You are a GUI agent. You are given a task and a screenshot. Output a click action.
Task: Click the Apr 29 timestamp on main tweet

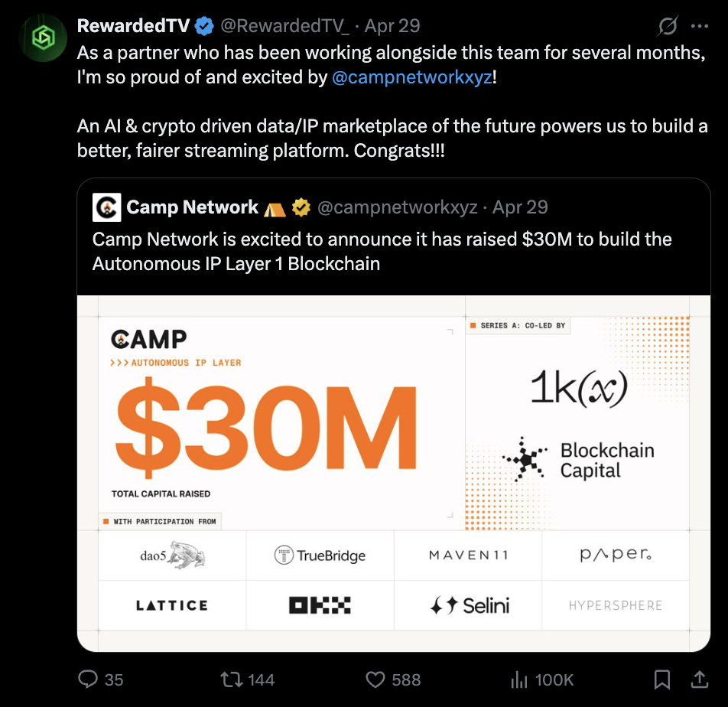coord(392,26)
